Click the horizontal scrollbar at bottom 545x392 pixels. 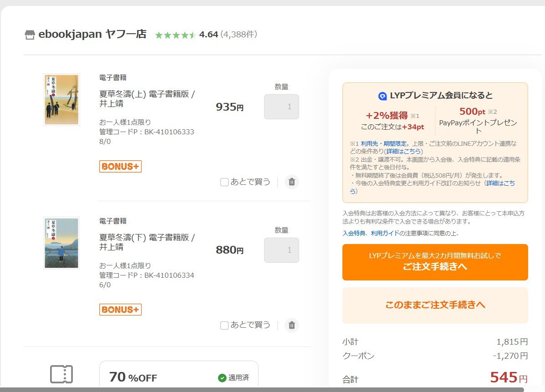pos(261,390)
